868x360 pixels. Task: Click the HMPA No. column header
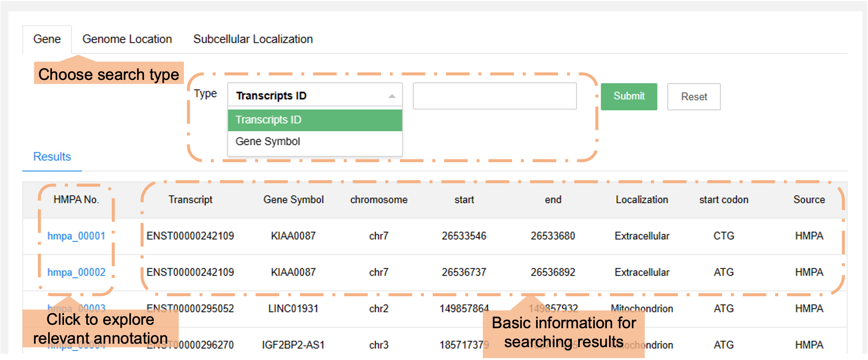(x=76, y=200)
